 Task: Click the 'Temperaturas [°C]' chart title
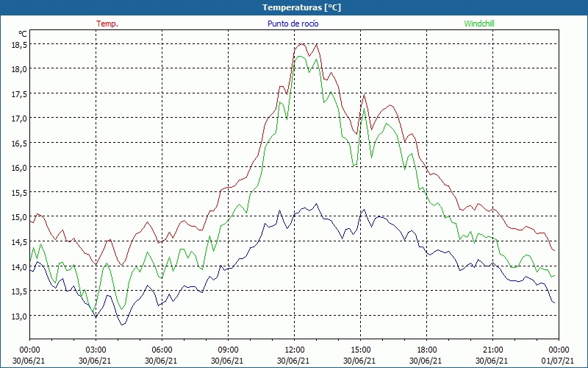pos(301,7)
